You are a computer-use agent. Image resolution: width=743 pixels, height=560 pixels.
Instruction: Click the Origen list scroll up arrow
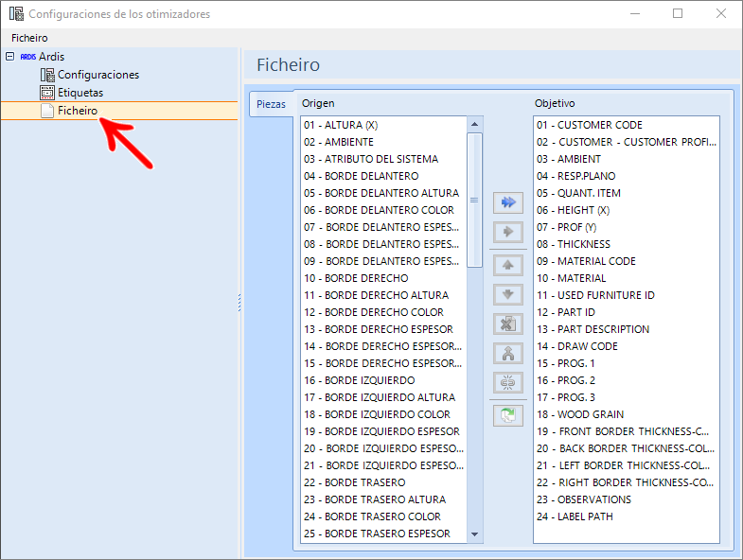pyautogui.click(x=474, y=125)
